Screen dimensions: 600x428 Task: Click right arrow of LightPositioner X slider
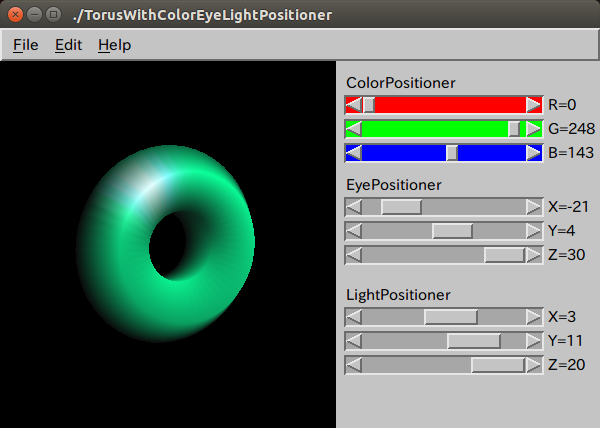(x=534, y=317)
